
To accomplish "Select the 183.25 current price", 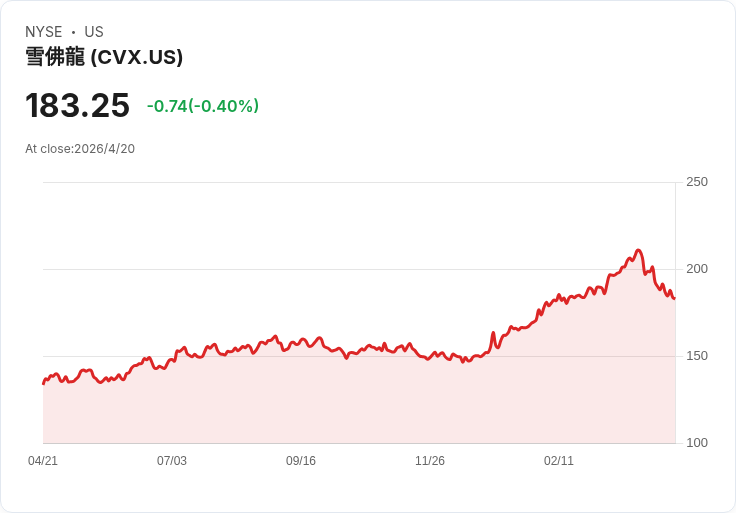I will pyautogui.click(x=78, y=105).
